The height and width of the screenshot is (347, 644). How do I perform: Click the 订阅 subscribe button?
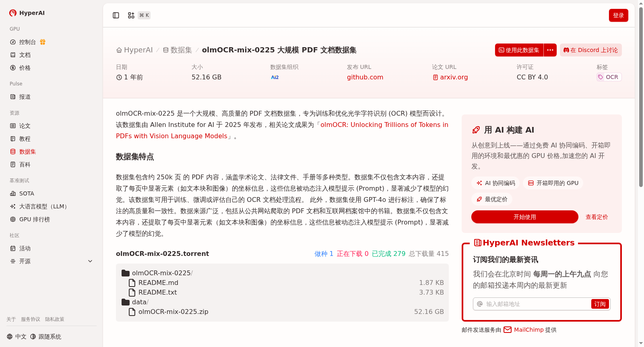pos(600,304)
